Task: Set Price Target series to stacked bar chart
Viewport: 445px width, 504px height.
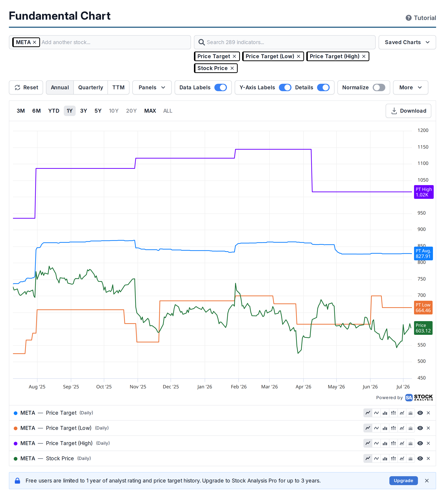Action: pos(393,413)
